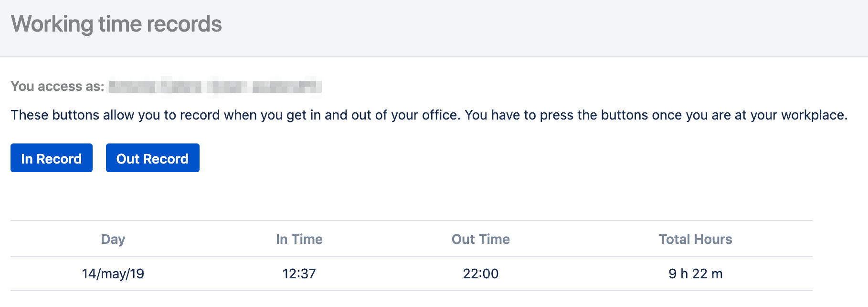Click the 12:37 in time value
This screenshot has height=307, width=868.
pos(299,274)
